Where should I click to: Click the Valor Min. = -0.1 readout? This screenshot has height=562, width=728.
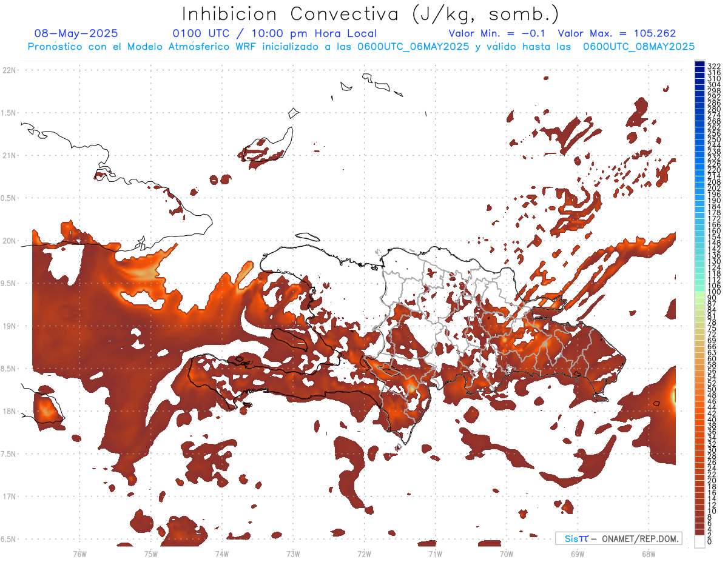click(x=497, y=33)
